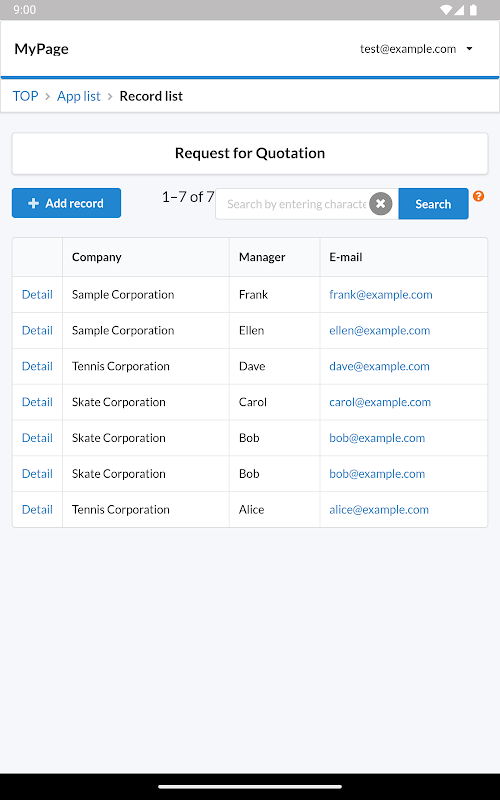Clear the search field with X icon
Screen dimensions: 500x800
(x=381, y=204)
